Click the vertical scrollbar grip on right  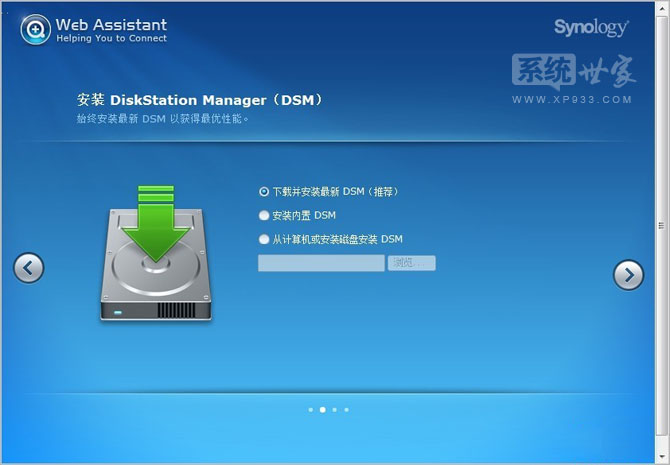[x=662, y=225]
